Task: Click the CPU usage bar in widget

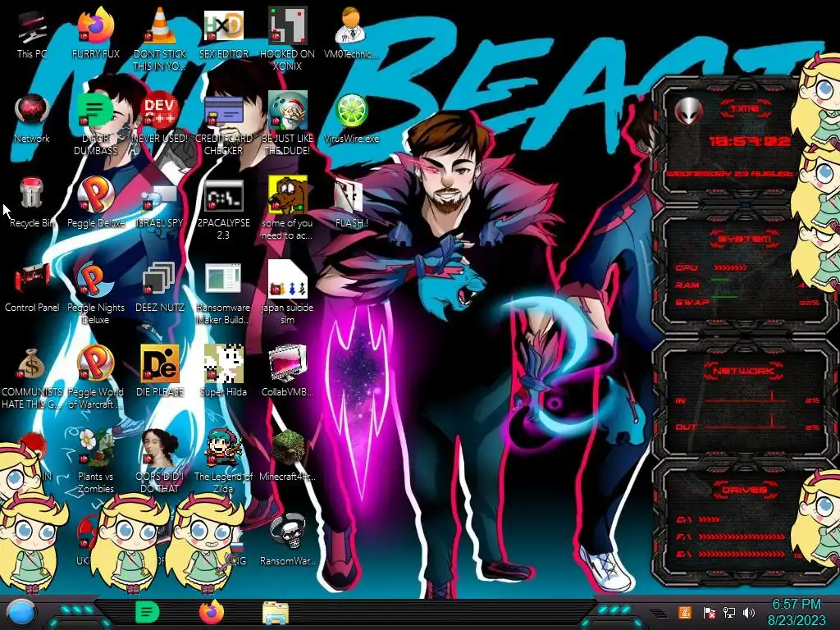Action: coord(729,267)
